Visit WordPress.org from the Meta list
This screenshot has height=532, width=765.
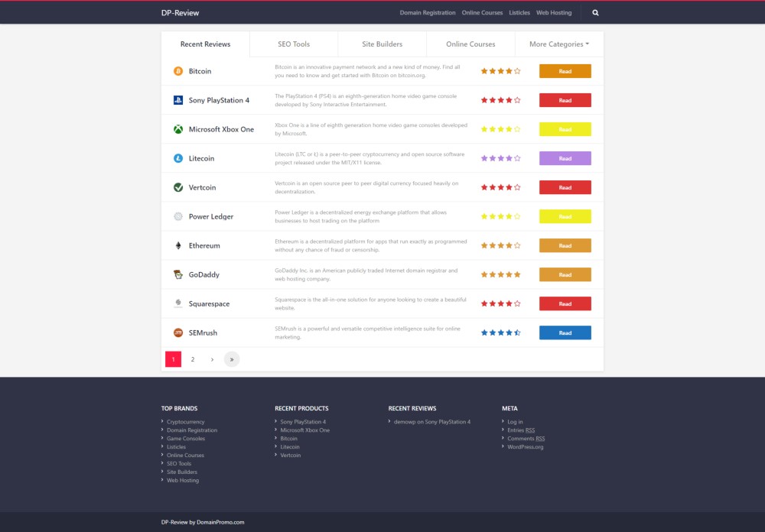[x=526, y=446]
